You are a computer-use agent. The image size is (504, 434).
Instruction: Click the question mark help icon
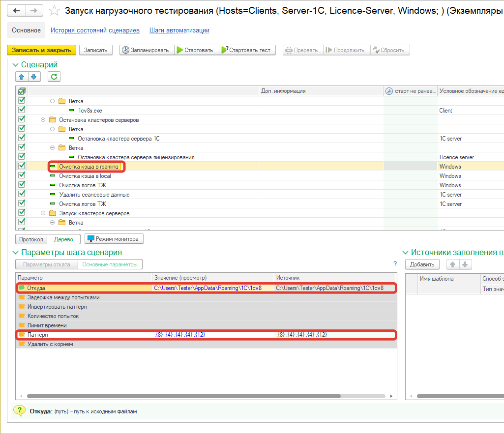pyautogui.click(x=395, y=264)
